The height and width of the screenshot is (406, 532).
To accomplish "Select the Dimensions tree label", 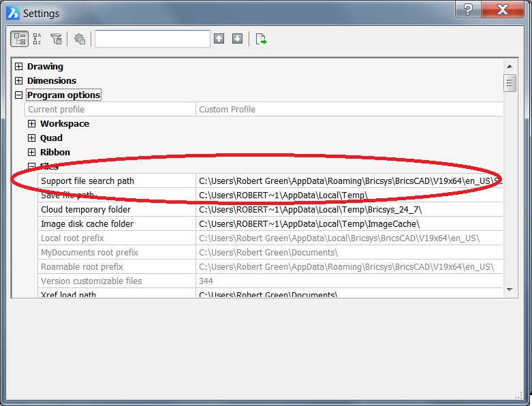I will pos(52,81).
